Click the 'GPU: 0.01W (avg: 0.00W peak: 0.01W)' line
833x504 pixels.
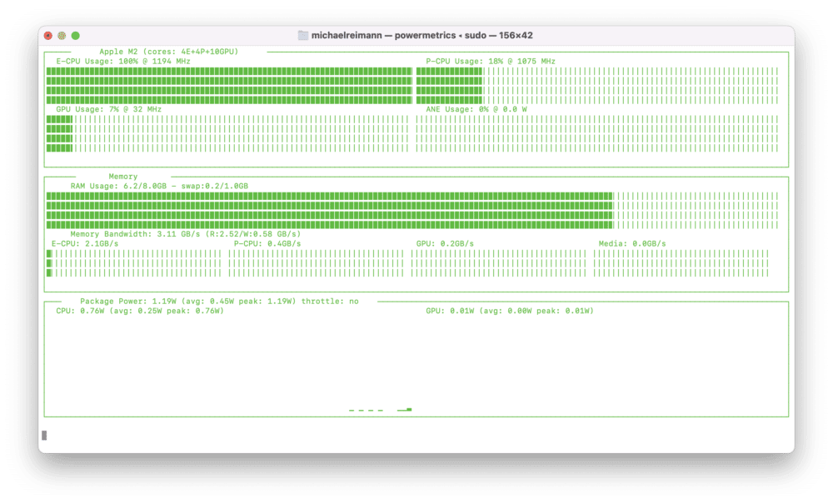click(510, 312)
